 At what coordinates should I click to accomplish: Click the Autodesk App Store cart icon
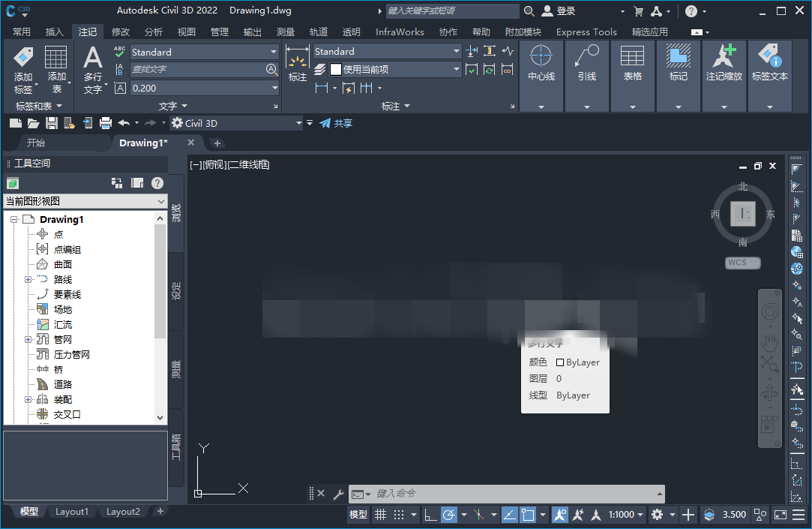coord(639,11)
